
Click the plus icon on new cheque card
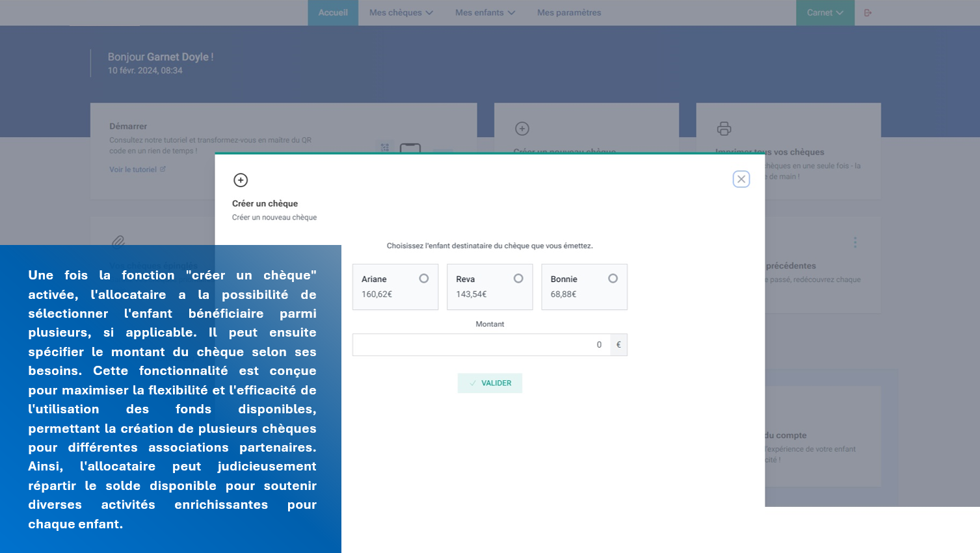tap(522, 129)
